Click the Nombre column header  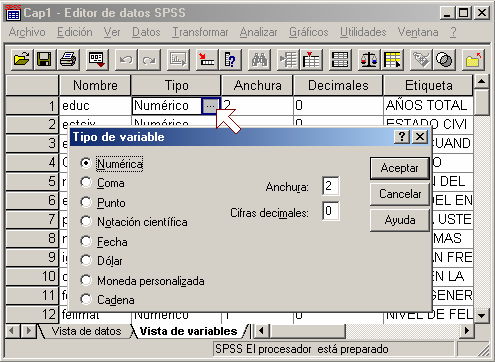95,85
